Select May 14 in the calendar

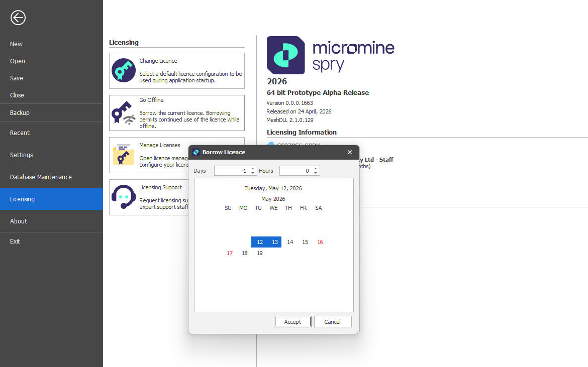click(x=290, y=242)
